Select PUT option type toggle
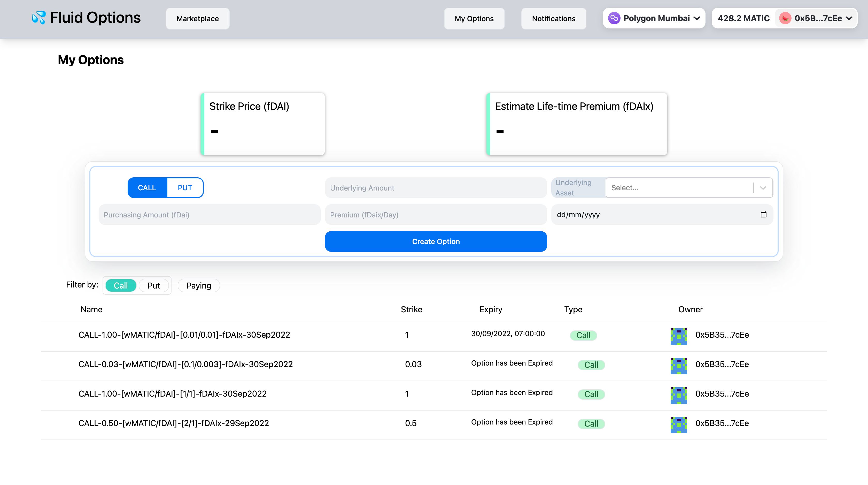 coord(185,187)
